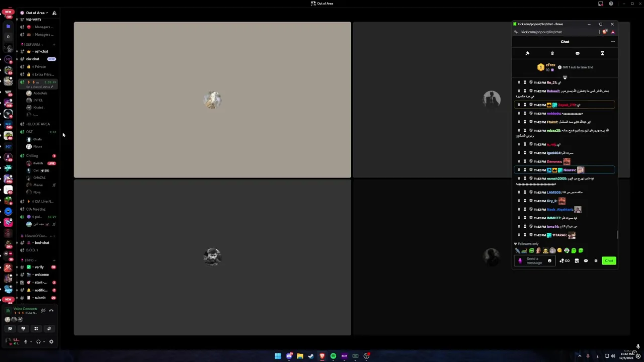Collapse the gift leaderboard arrow in Kick chat
644x362 pixels.
[x=565, y=77]
